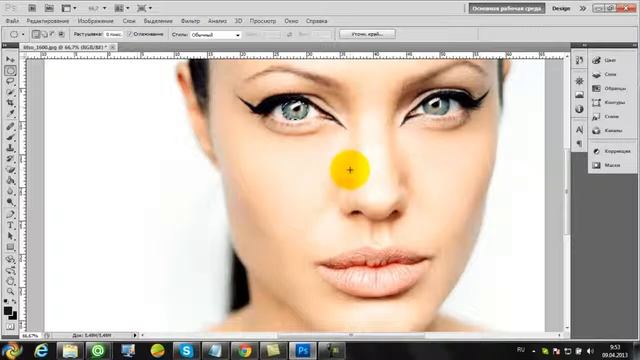Screen dimensions: 640x360
Task: Pick the foreground color swatch
Action: [x=7, y=310]
